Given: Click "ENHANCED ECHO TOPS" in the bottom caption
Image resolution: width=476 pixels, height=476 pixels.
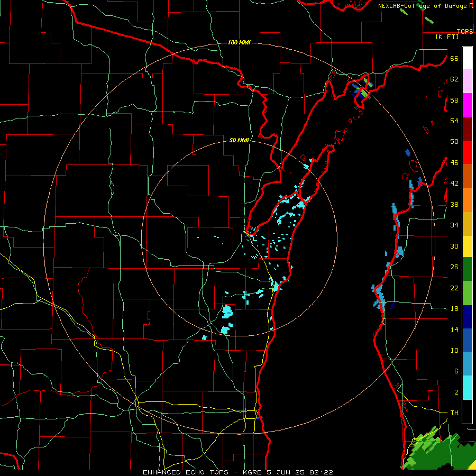Looking at the screenshot, I should [186, 472].
